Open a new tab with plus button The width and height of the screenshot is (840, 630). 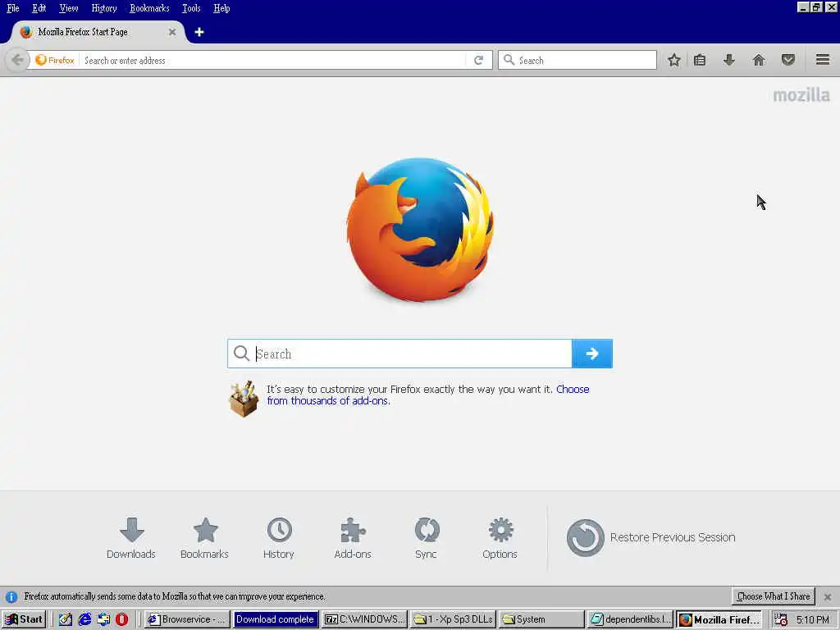[x=199, y=32]
